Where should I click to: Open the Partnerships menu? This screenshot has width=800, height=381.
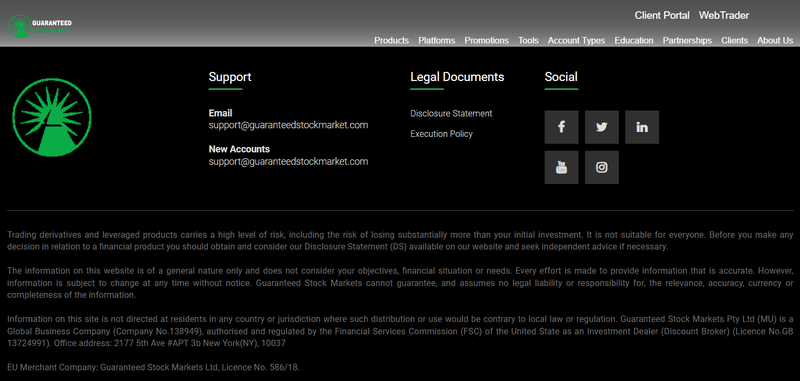click(687, 40)
